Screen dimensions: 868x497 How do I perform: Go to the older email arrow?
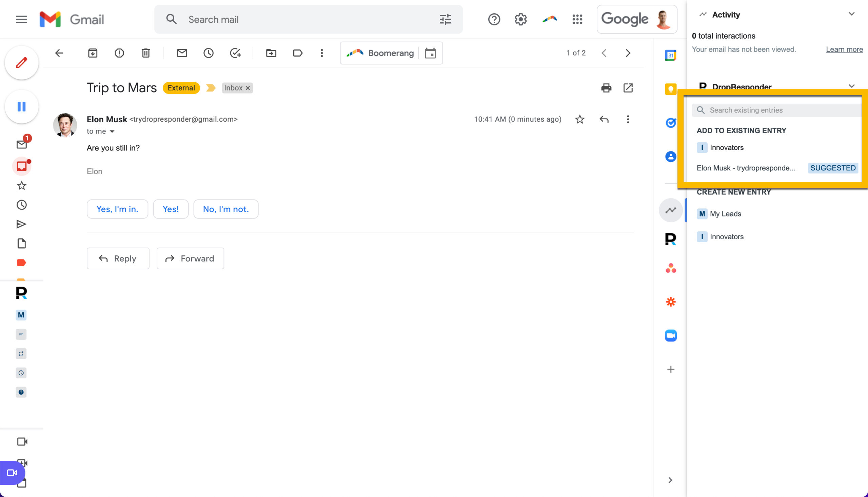coord(628,53)
